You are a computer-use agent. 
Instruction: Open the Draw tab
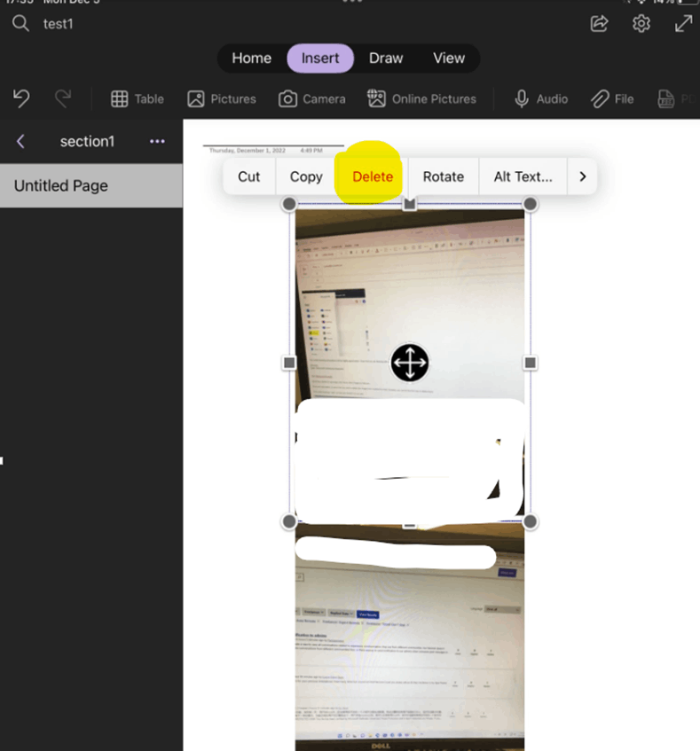(386, 58)
